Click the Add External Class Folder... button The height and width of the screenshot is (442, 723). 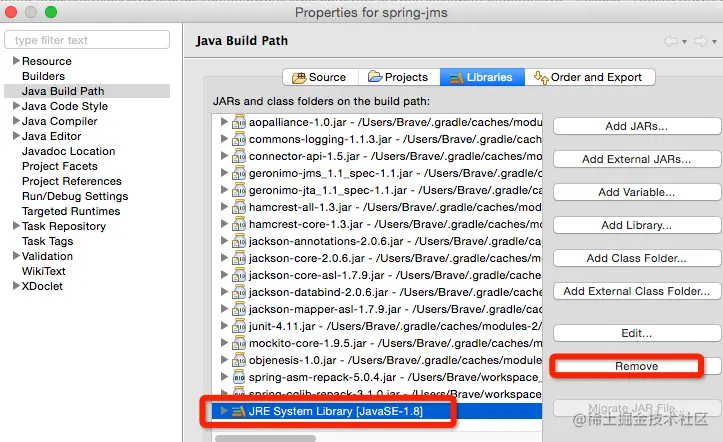[x=637, y=291]
